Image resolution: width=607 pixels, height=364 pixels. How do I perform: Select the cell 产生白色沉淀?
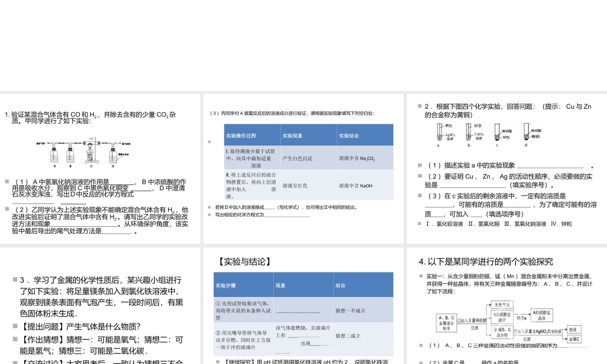pyautogui.click(x=308, y=158)
